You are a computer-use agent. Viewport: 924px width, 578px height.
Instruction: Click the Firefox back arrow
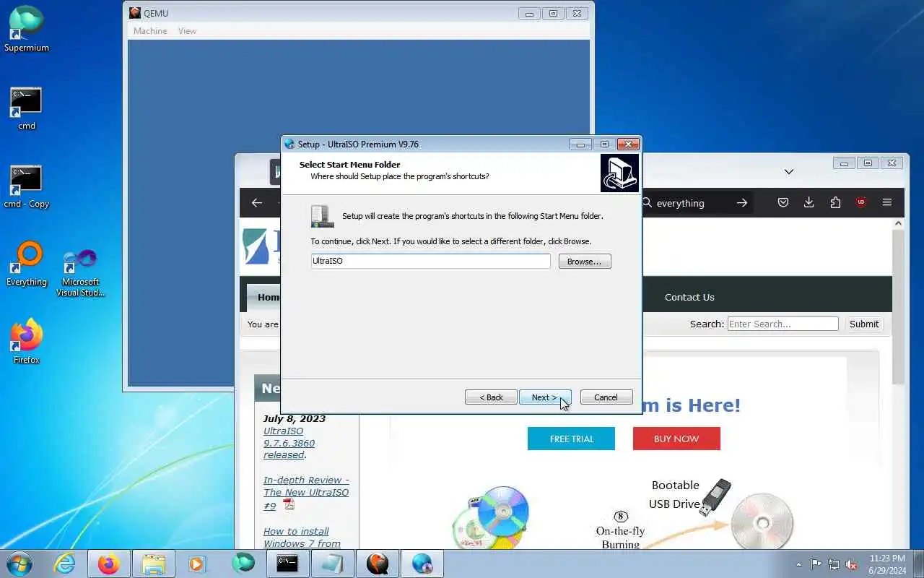point(257,203)
